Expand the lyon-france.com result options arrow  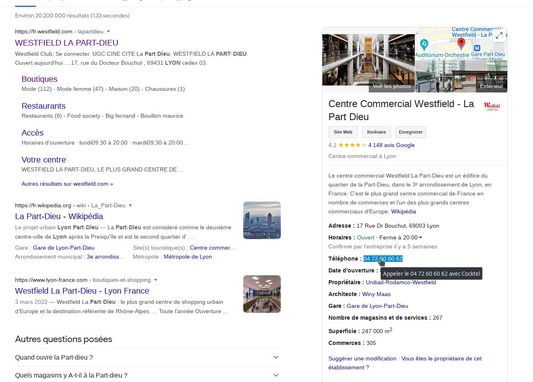(x=155, y=280)
